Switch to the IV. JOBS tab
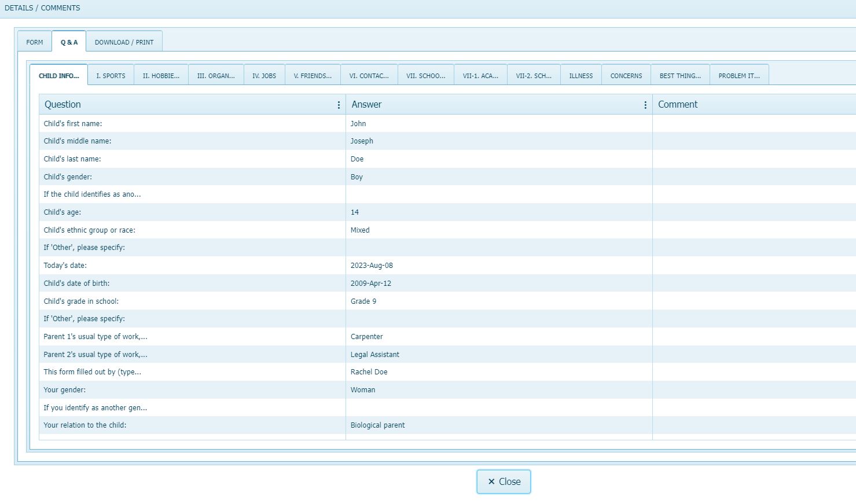This screenshot has width=856, height=504. coord(264,75)
